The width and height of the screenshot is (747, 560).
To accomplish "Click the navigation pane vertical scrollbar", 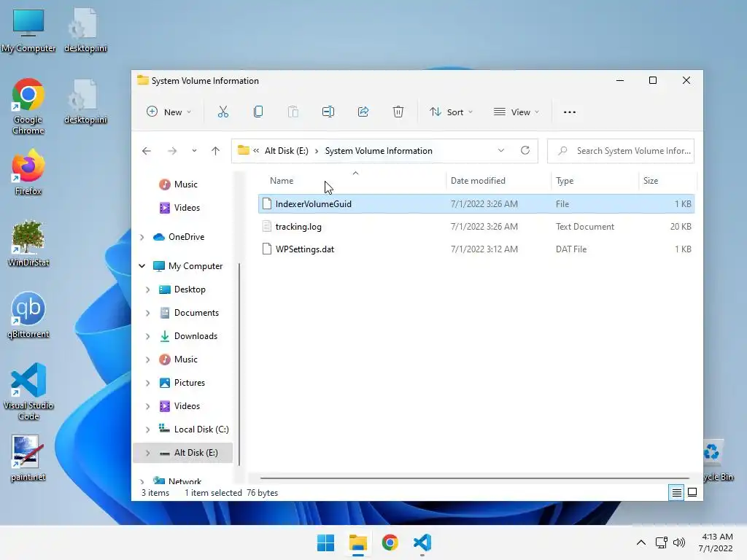I will coord(239,365).
